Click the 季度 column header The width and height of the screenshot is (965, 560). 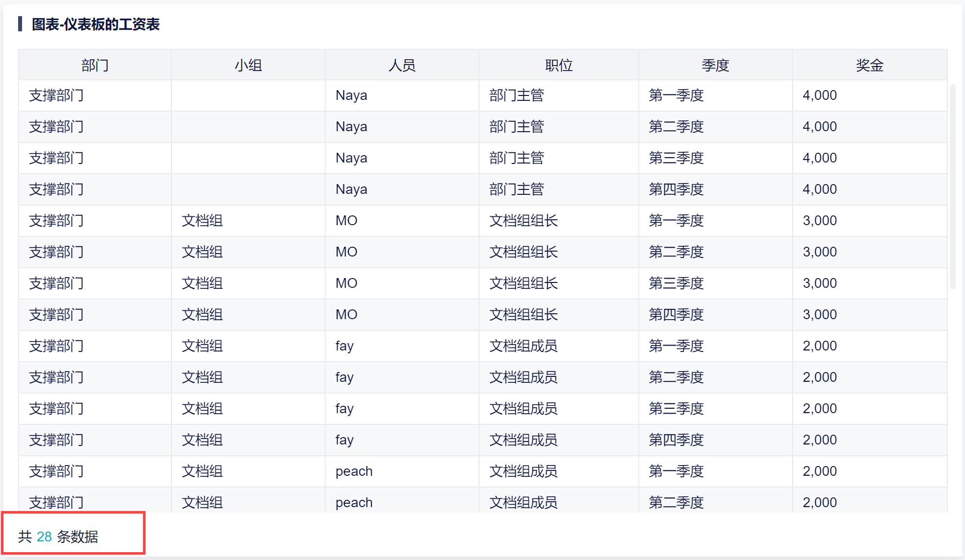[715, 65]
